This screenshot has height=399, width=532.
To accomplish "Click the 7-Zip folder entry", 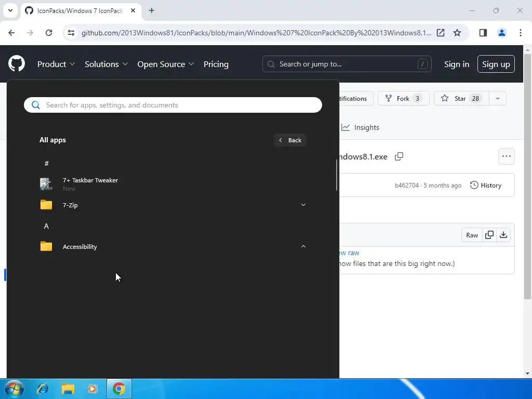I will (x=172, y=205).
